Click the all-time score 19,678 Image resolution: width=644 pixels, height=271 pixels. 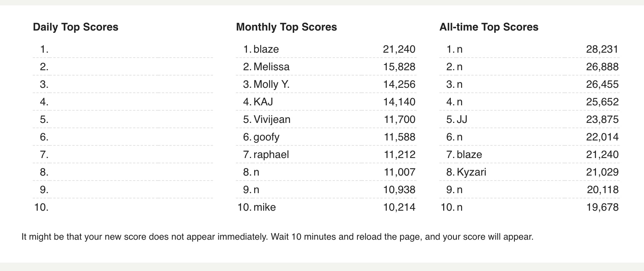pyautogui.click(x=602, y=207)
